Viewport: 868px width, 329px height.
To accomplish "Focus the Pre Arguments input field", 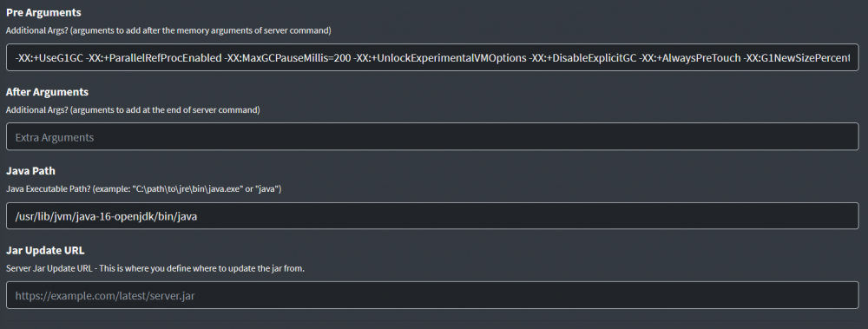I will [432, 57].
